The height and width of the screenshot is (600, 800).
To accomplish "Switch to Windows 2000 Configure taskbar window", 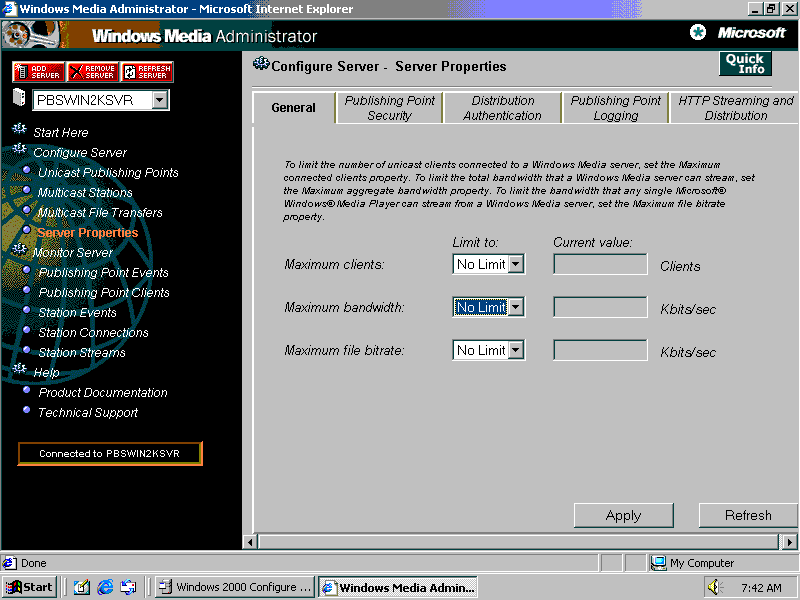I will coord(234,587).
